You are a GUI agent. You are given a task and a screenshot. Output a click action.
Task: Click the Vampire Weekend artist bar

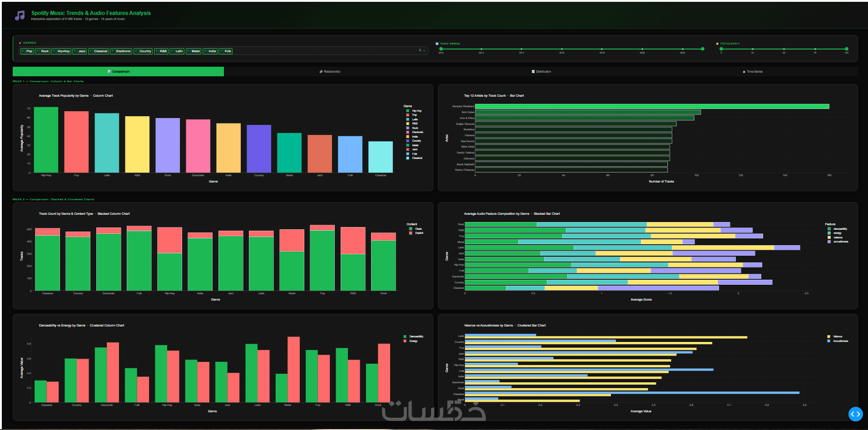pyautogui.click(x=652, y=106)
